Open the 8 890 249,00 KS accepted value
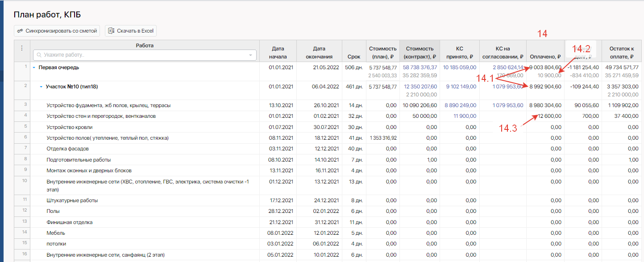 [x=460, y=105]
